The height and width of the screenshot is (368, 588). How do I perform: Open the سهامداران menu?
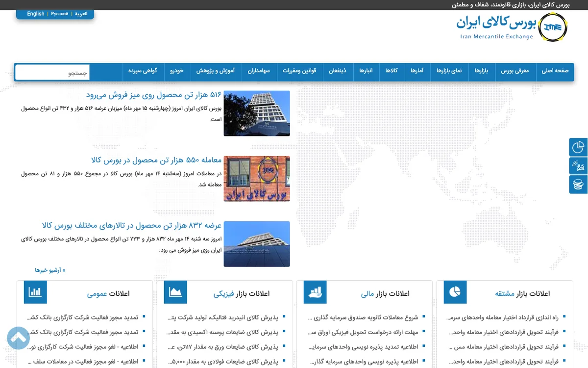pyautogui.click(x=259, y=71)
